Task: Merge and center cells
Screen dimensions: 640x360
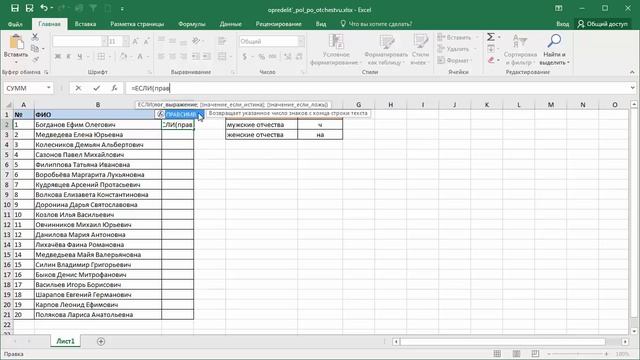Action: coord(222,56)
